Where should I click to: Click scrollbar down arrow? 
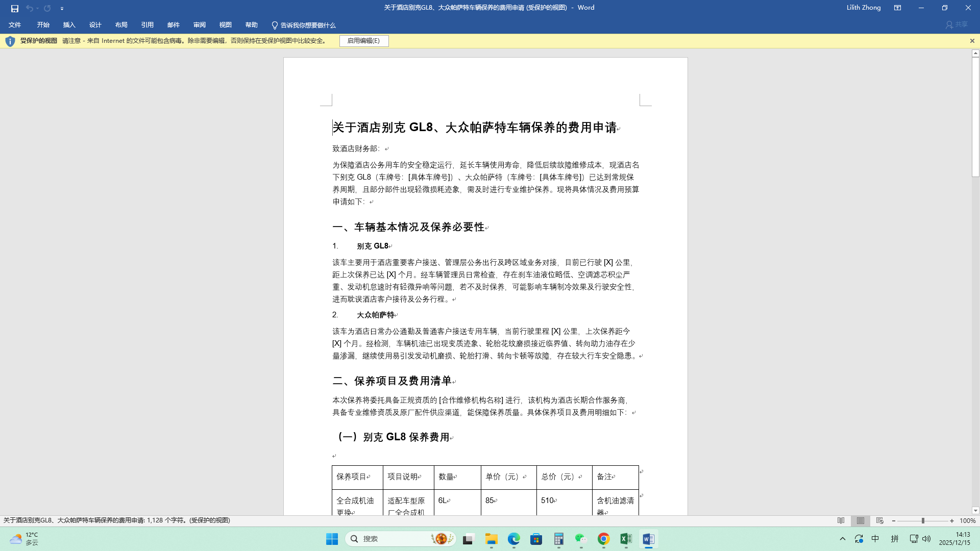[975, 510]
